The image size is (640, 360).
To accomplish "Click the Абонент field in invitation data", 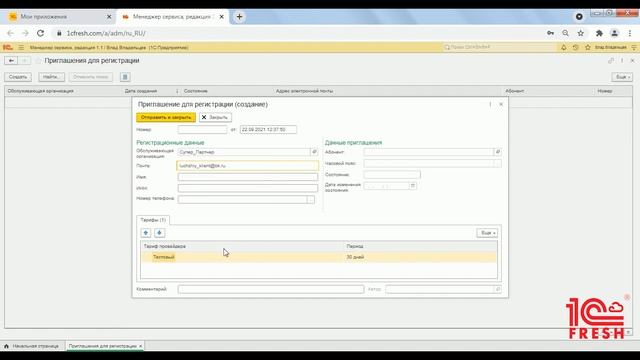I will point(429,152).
